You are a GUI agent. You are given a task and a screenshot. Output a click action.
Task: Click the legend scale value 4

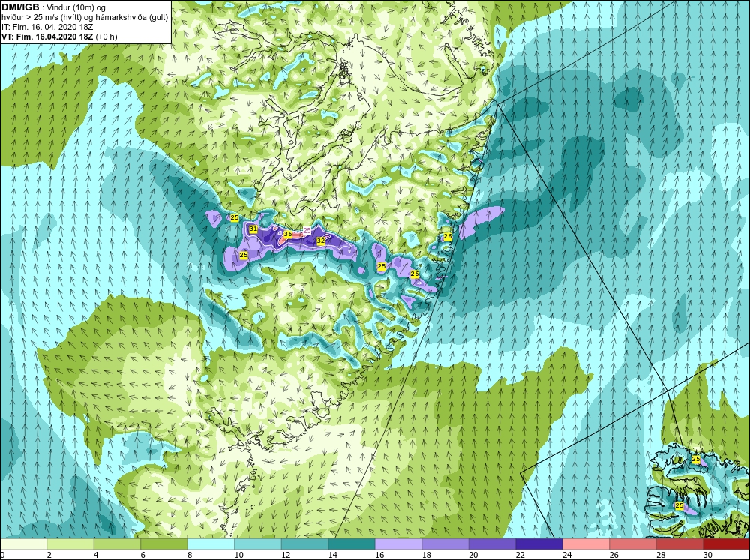pyautogui.click(x=97, y=555)
